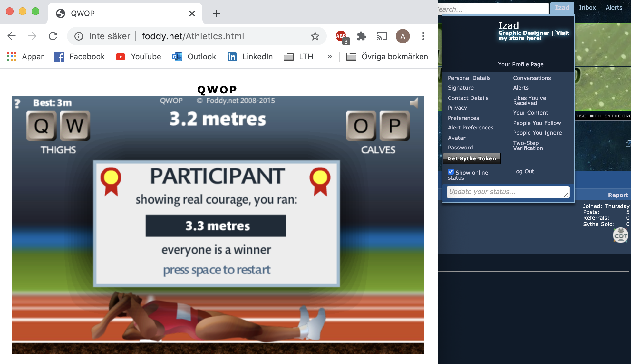
Task: Open the Facebook bookmark
Action: (79, 57)
